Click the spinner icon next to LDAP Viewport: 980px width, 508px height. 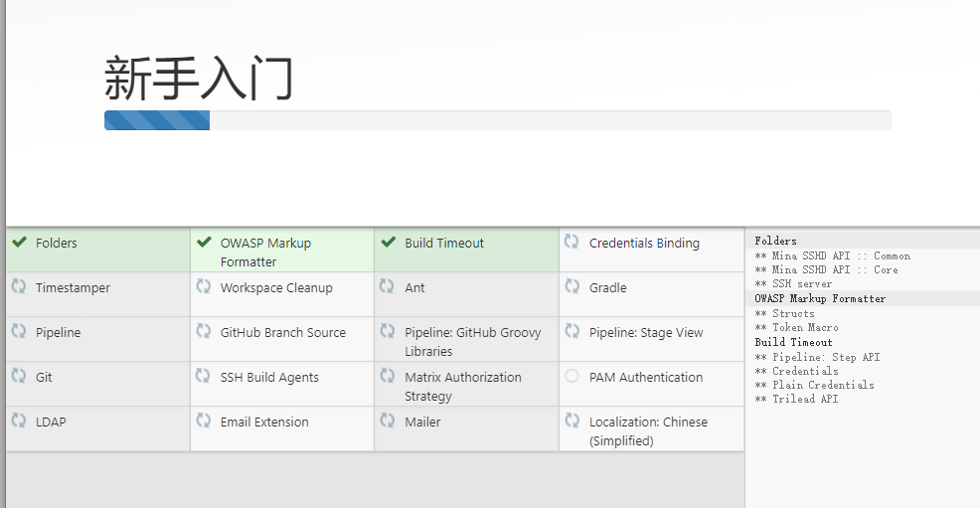[19, 421]
